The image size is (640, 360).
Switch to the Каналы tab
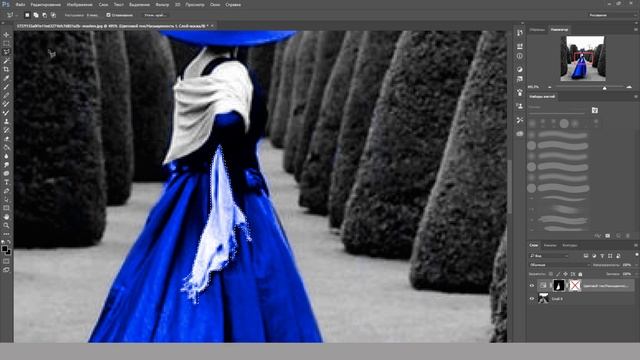point(550,245)
